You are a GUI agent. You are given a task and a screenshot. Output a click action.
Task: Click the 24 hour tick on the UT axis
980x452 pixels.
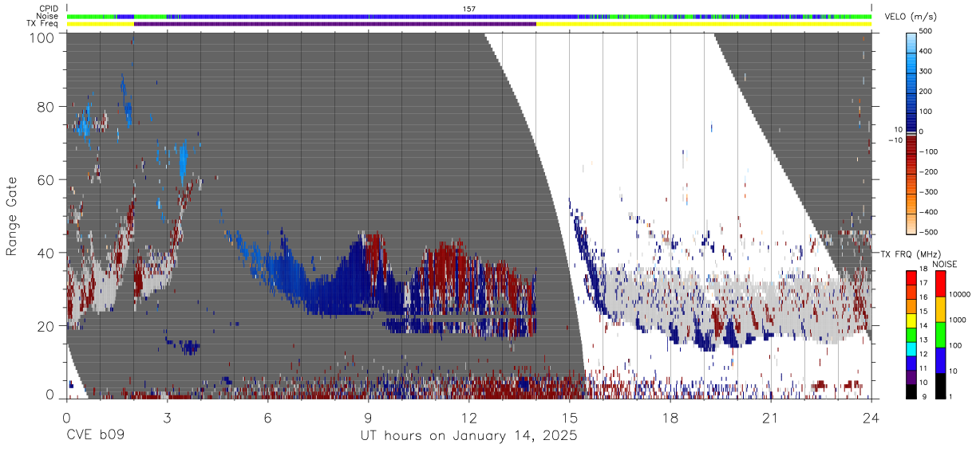coord(871,418)
